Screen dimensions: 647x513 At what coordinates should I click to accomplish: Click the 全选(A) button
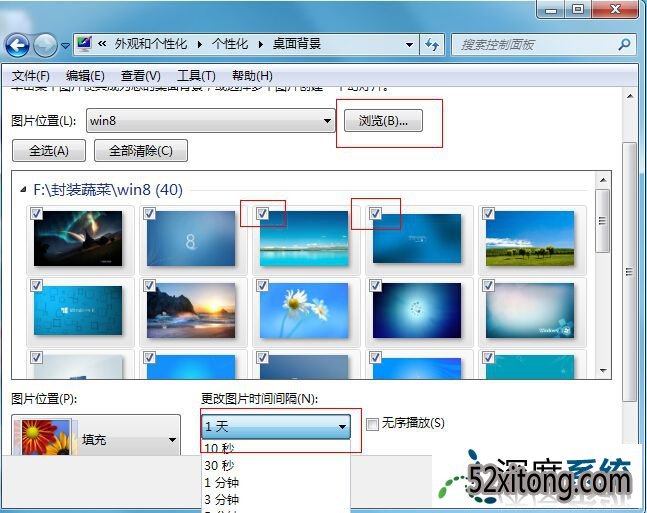click(49, 151)
